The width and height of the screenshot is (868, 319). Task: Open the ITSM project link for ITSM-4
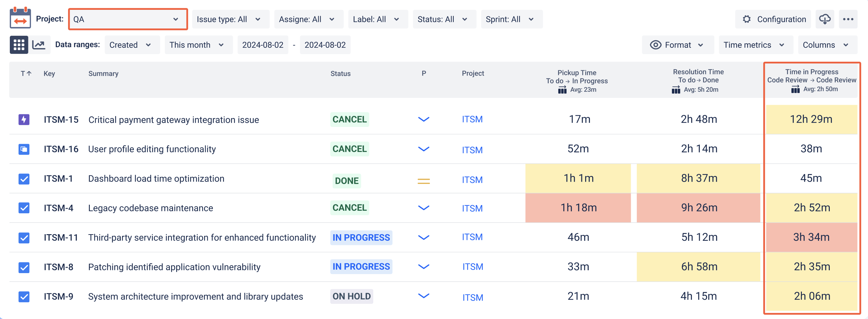pos(472,209)
